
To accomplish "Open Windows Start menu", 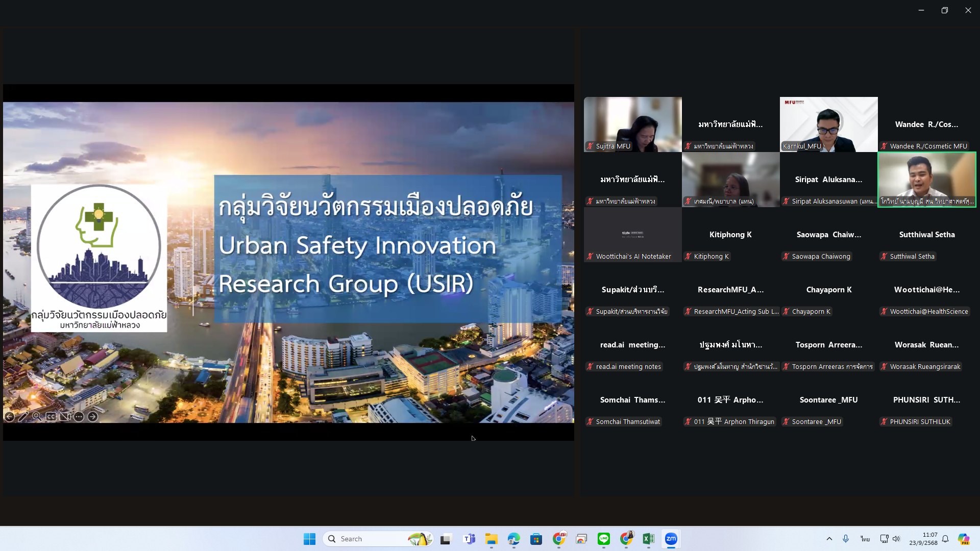I will click(x=309, y=539).
